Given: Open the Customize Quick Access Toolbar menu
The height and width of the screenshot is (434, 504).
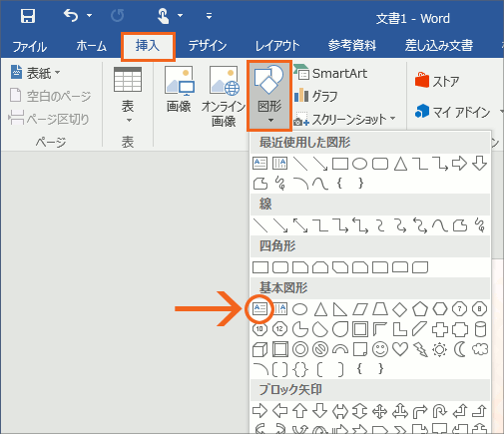Looking at the screenshot, I should point(209,15).
